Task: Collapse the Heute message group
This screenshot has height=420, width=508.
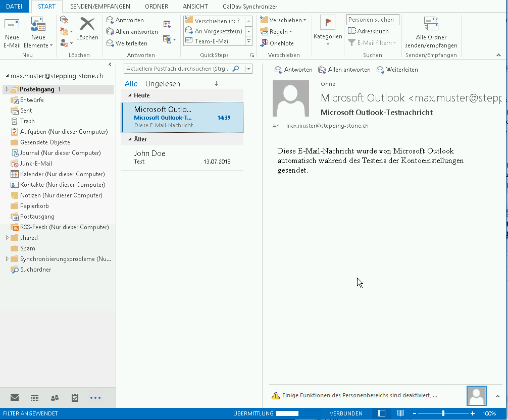Action: coord(130,95)
